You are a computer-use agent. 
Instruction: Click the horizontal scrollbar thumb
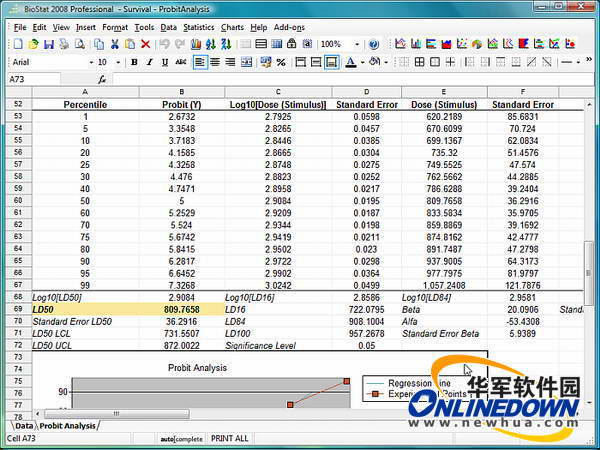tap(117, 414)
